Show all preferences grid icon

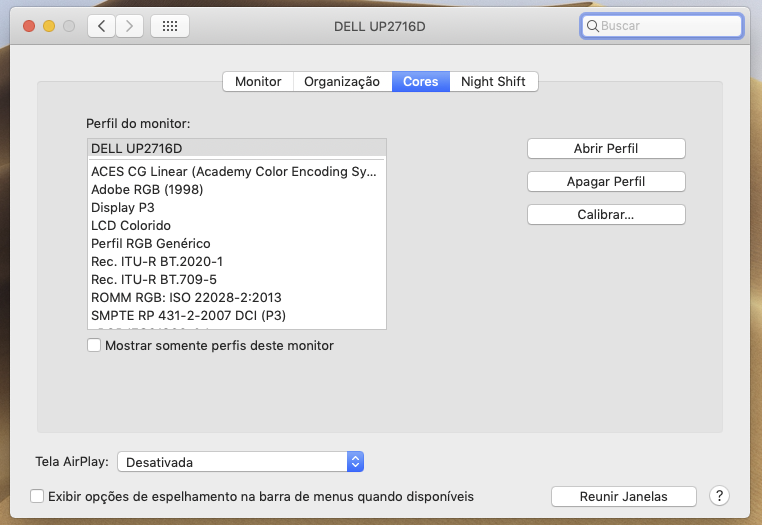tap(170, 26)
